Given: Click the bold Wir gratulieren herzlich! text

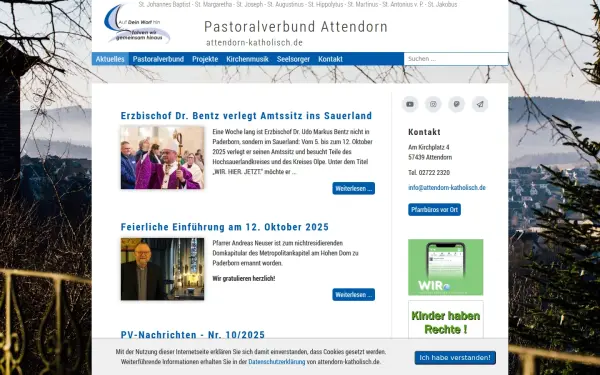Looking at the screenshot, I should click(244, 279).
